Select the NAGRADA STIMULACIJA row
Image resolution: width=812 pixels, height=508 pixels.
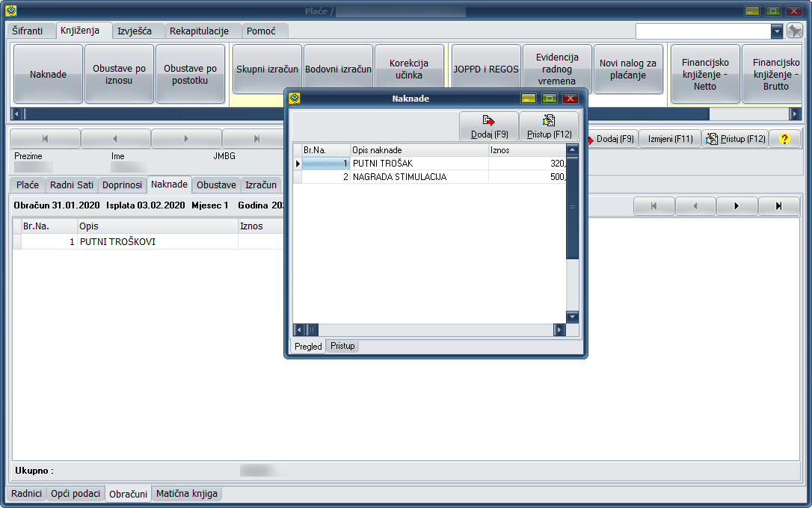399,177
